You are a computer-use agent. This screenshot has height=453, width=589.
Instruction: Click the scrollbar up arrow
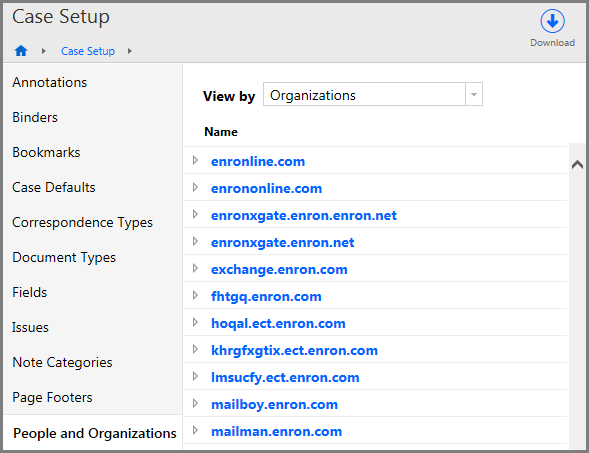[x=577, y=164]
